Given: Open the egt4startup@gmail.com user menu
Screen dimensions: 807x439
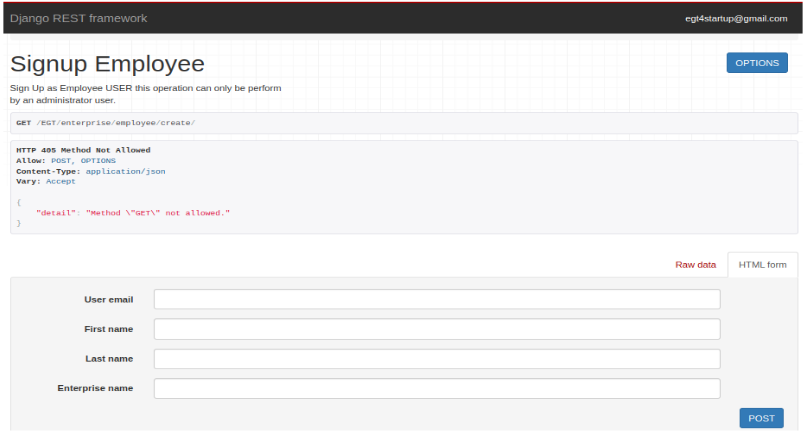Looking at the screenshot, I should pos(736,19).
